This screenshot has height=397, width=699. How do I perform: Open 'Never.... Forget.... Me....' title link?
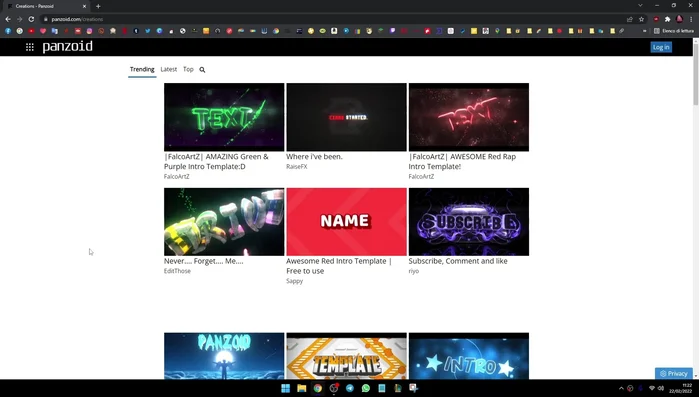pos(204,261)
